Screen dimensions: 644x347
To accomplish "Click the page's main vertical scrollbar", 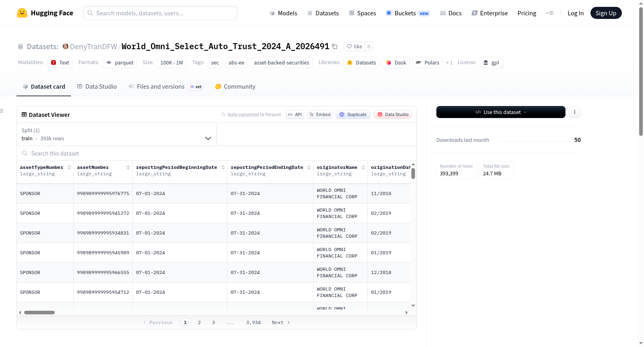I will tap(641, 71).
